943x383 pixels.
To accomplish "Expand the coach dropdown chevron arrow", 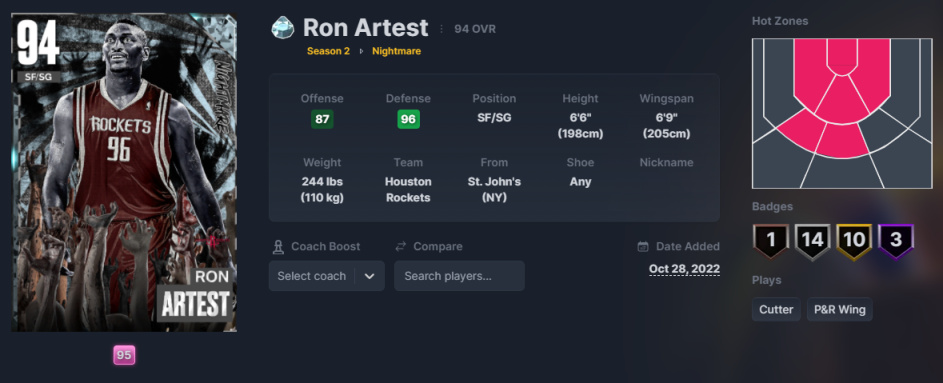I will [x=370, y=276].
